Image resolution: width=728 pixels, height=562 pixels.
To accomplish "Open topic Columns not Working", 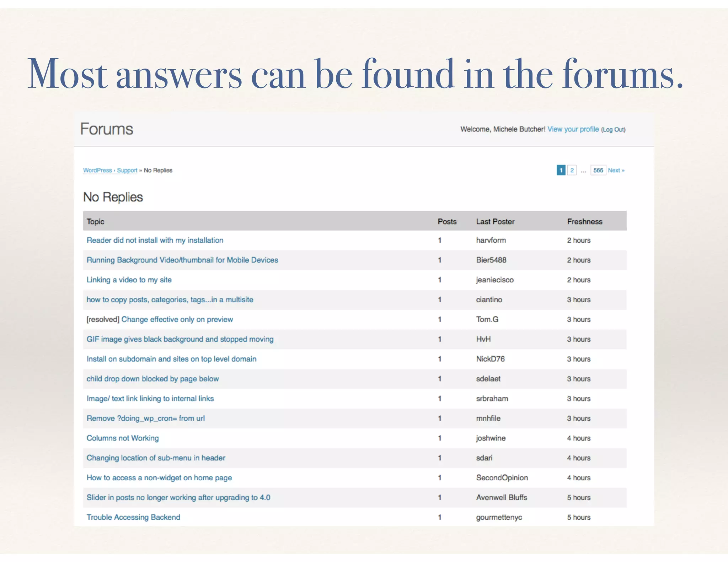I will click(x=123, y=438).
